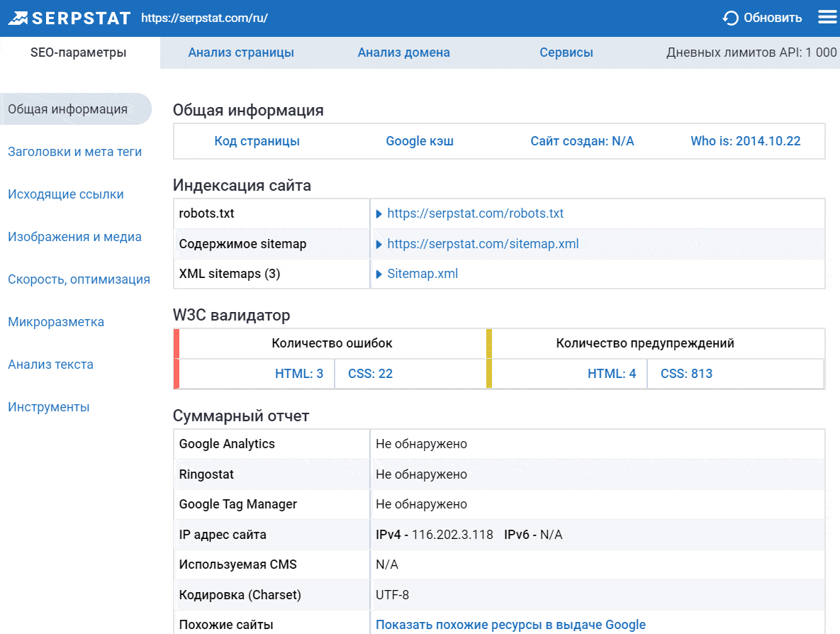
Task: Click the W3C валидатор heading
Action: click(231, 315)
